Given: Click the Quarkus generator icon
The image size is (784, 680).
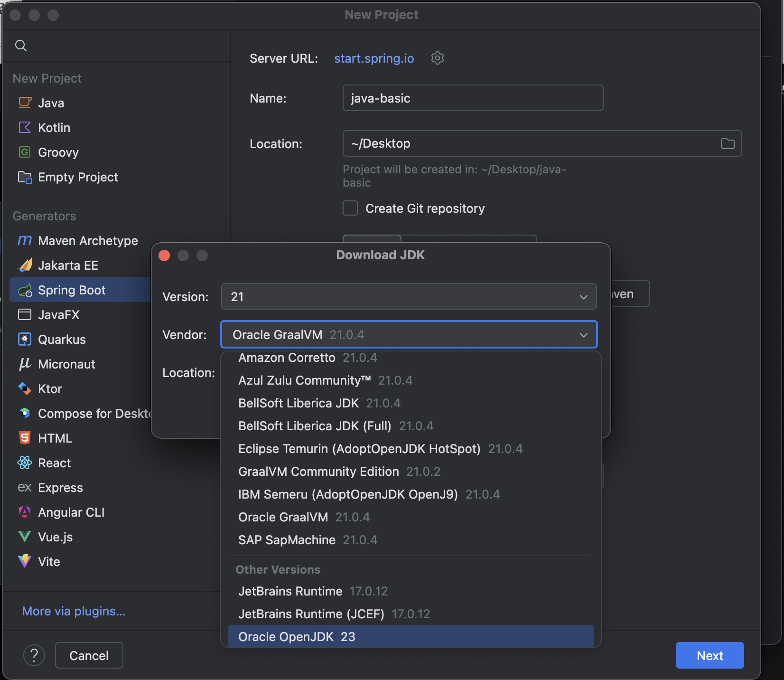Looking at the screenshot, I should click(x=25, y=339).
